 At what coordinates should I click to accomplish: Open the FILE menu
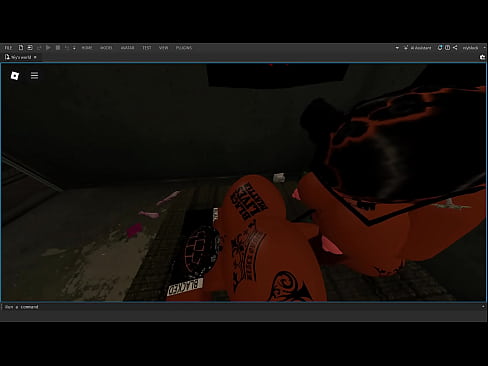[x=8, y=48]
